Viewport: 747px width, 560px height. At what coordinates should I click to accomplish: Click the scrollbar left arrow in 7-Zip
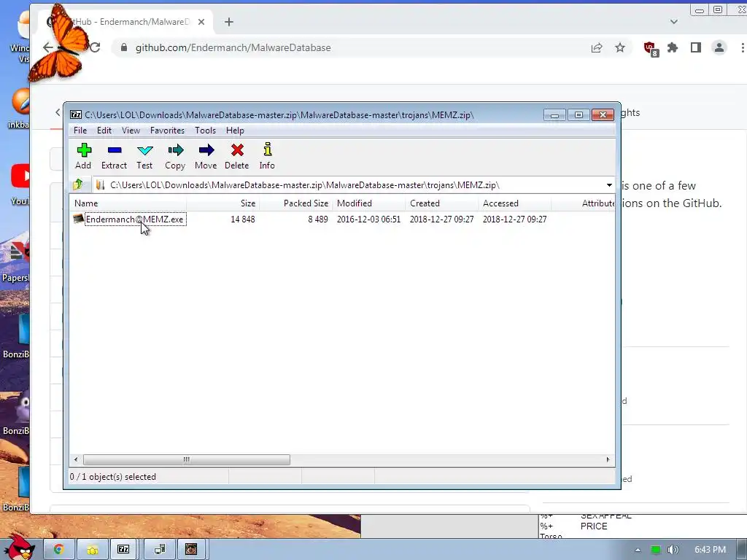tap(76, 459)
